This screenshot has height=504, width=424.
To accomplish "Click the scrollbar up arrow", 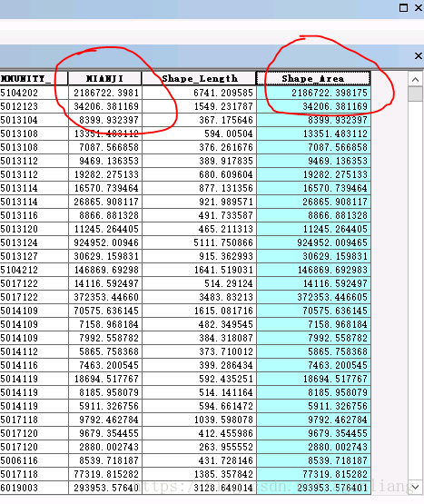I will (x=415, y=79).
